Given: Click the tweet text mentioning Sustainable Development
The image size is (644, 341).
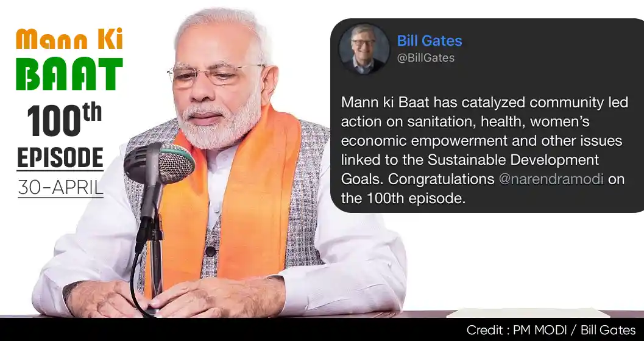Looking at the screenshot, I should tap(470, 160).
